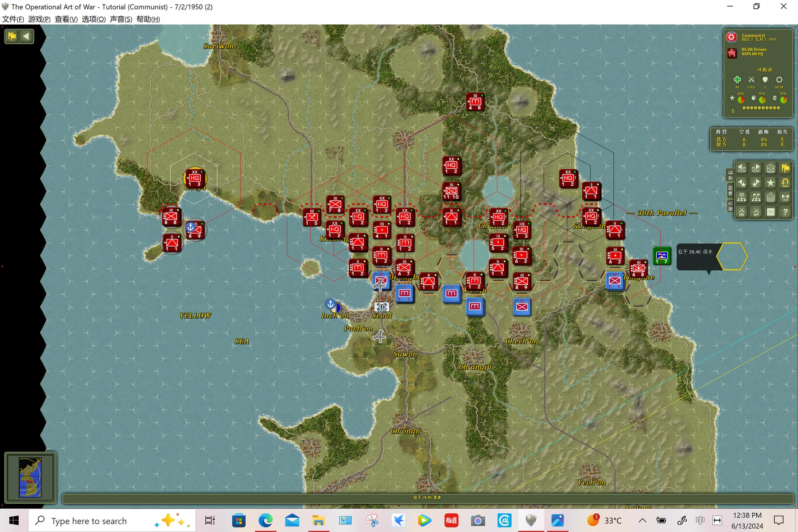Screen dimensions: 798x532
Task: Click the minimap thumbnail of Korea
Action: tap(30, 478)
